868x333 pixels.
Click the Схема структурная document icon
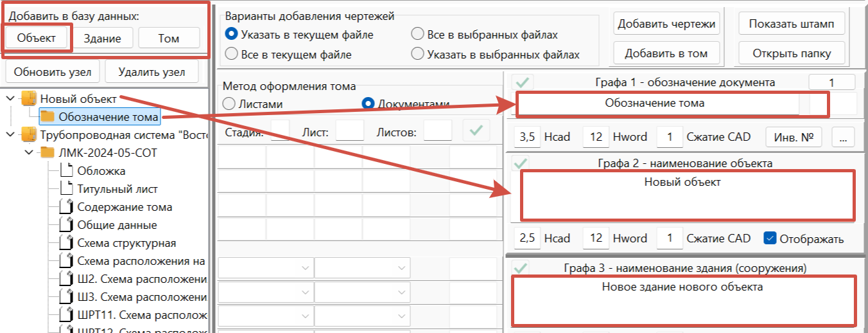tap(65, 243)
